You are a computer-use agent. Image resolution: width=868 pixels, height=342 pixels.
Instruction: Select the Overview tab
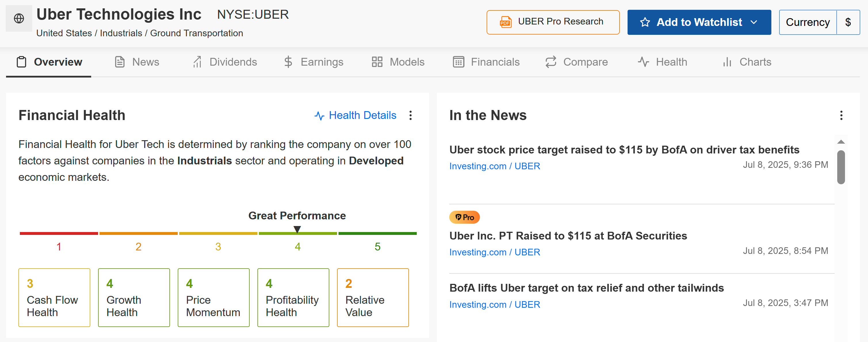point(49,62)
